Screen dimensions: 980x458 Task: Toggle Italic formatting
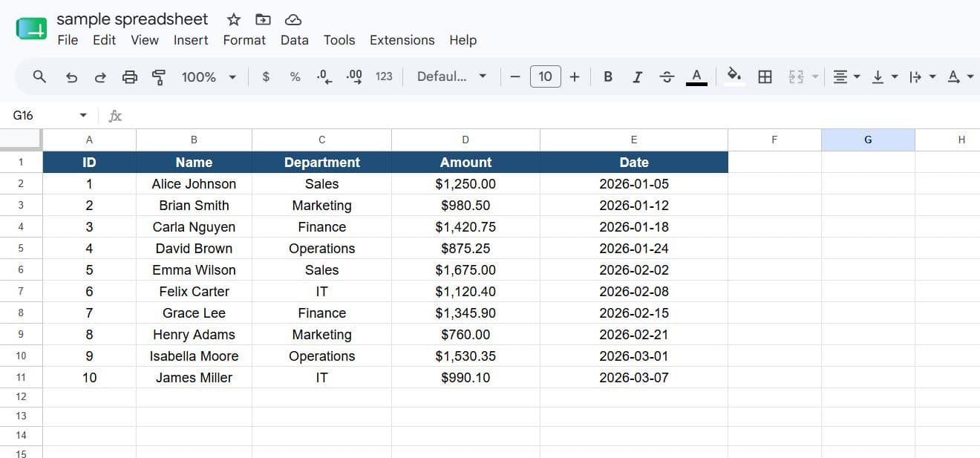(x=637, y=76)
